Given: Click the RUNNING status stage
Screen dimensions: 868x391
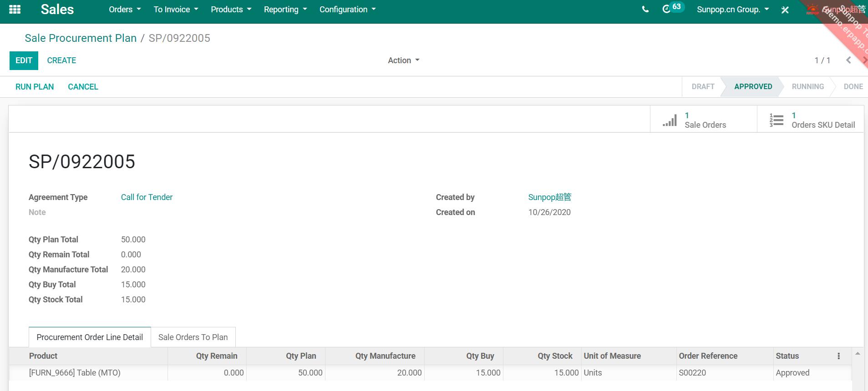Looking at the screenshot, I should pos(807,86).
